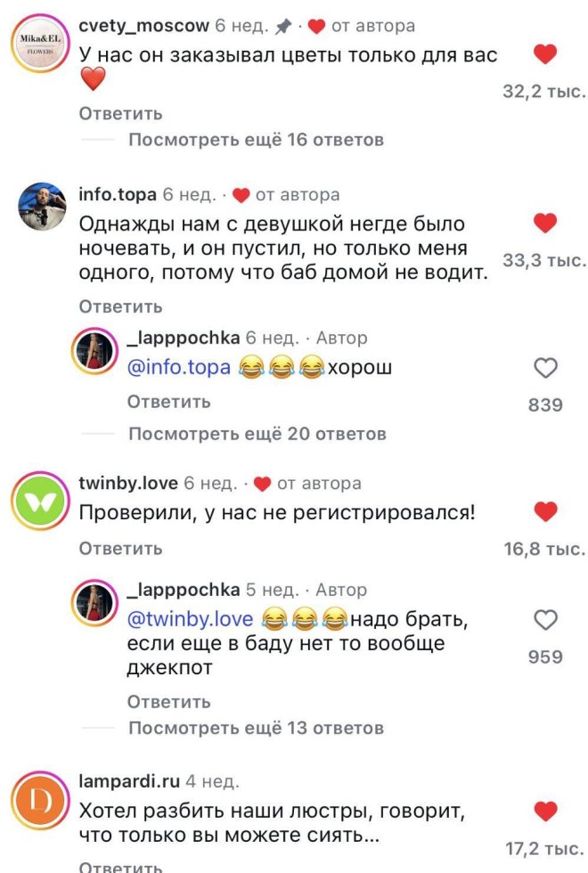Expand 13 more replies under twinby.love
Image resolution: width=588 pixels, height=873 pixels.
click(256, 728)
